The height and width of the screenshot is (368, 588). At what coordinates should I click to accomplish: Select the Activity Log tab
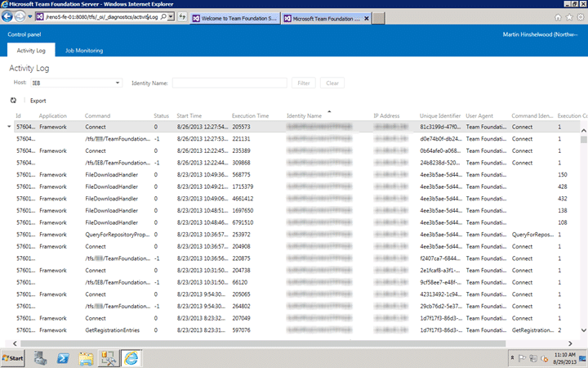(x=31, y=51)
